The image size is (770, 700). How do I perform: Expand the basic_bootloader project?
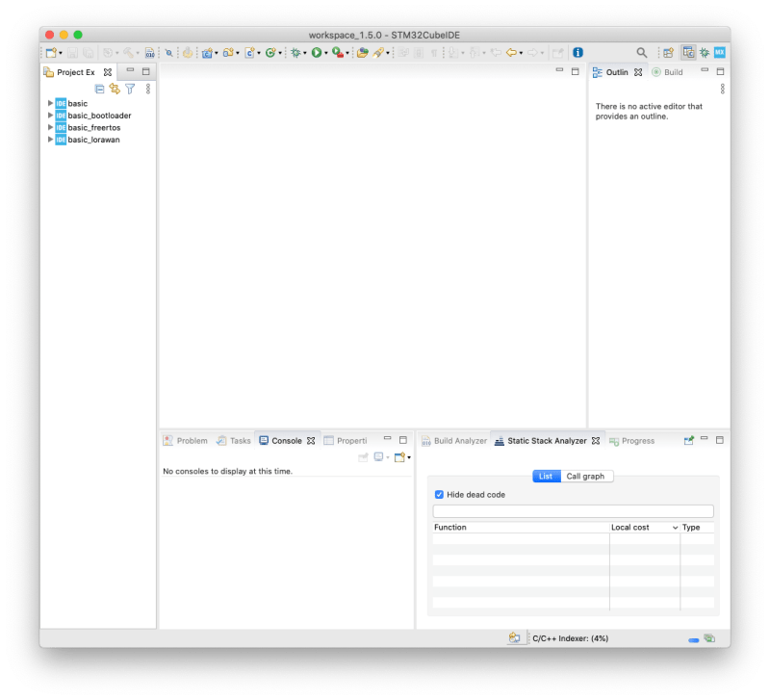pos(50,116)
